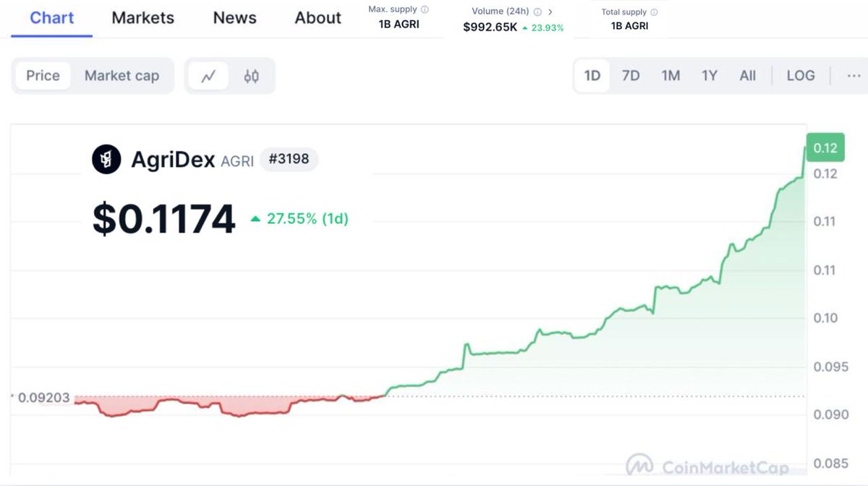Open the Chart tab
868x486 pixels.
tap(52, 18)
